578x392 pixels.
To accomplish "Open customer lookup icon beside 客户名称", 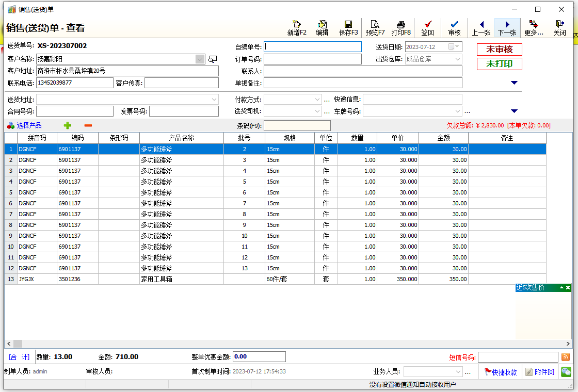I will (x=213, y=59).
